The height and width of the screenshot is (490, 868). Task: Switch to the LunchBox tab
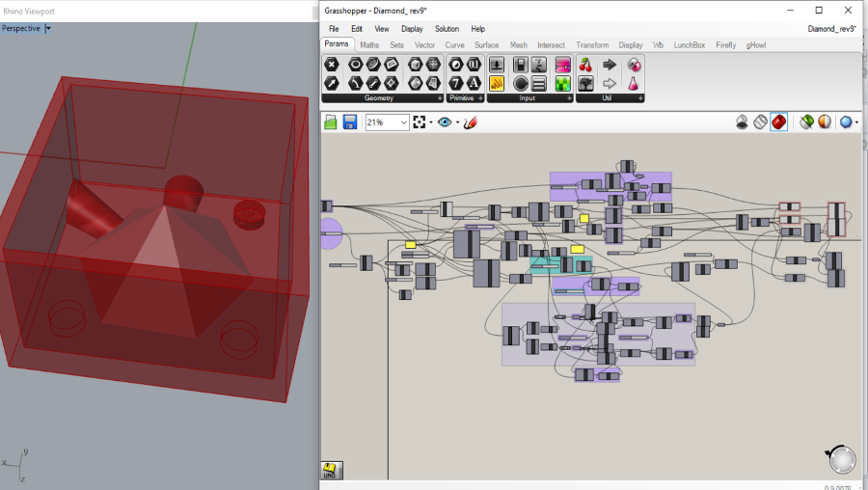point(690,44)
